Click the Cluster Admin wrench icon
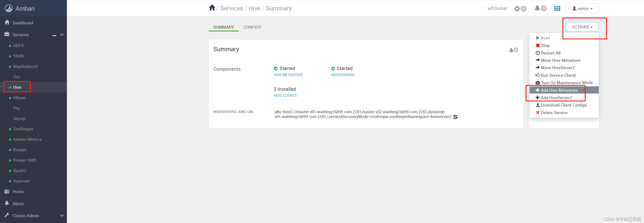Image resolution: width=644 pixels, height=223 pixels. click(7, 215)
